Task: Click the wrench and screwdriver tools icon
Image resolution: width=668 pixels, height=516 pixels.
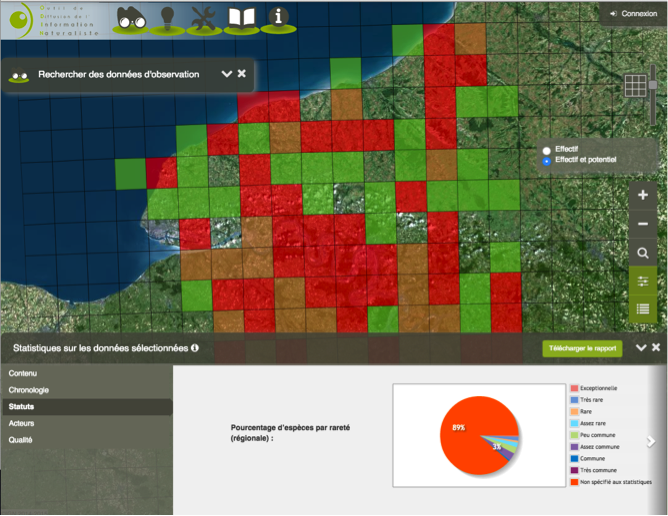Action: 204,18
